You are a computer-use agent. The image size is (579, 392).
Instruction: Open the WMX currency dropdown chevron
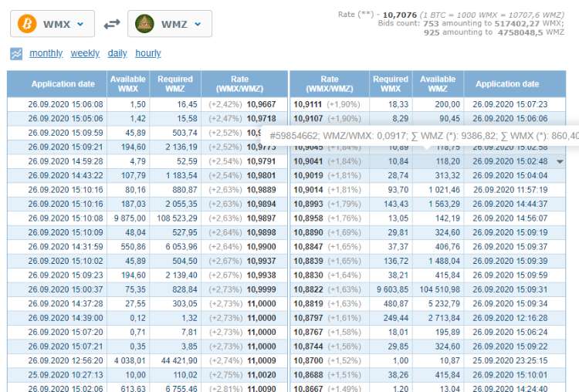pos(80,24)
